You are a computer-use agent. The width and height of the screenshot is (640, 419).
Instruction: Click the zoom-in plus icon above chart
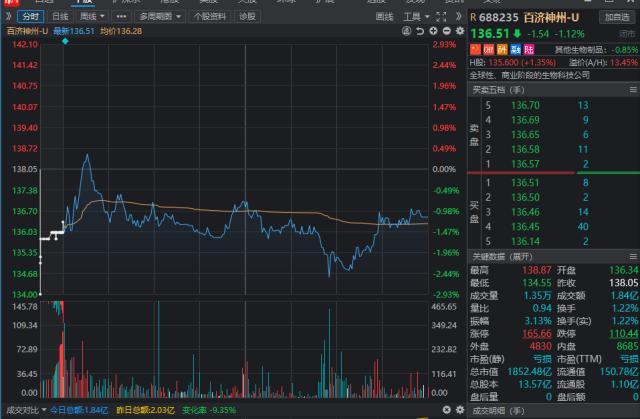[x=433, y=31]
